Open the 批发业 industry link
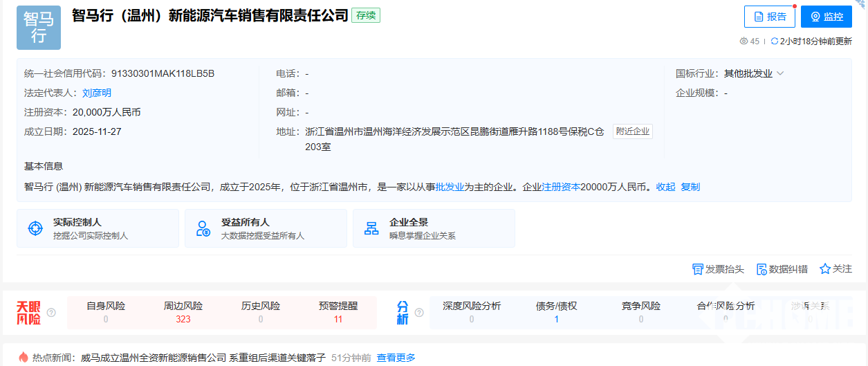This screenshot has height=366, width=868. click(450, 187)
